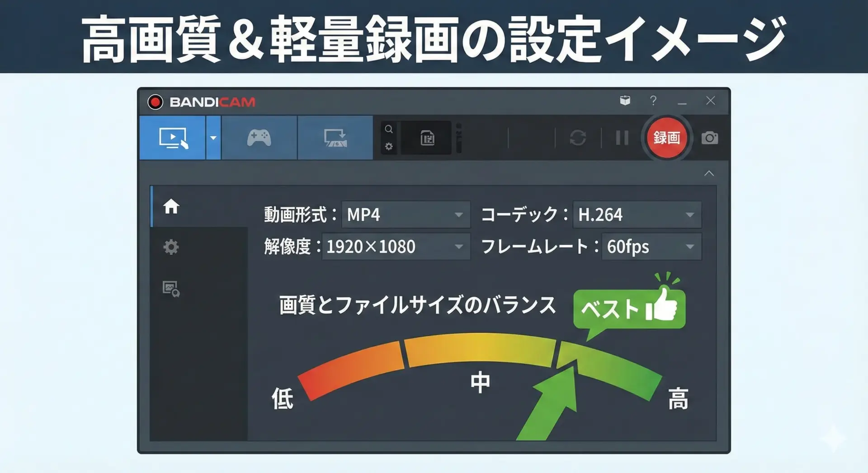Collapse the panel with the up chevron

pyautogui.click(x=709, y=173)
